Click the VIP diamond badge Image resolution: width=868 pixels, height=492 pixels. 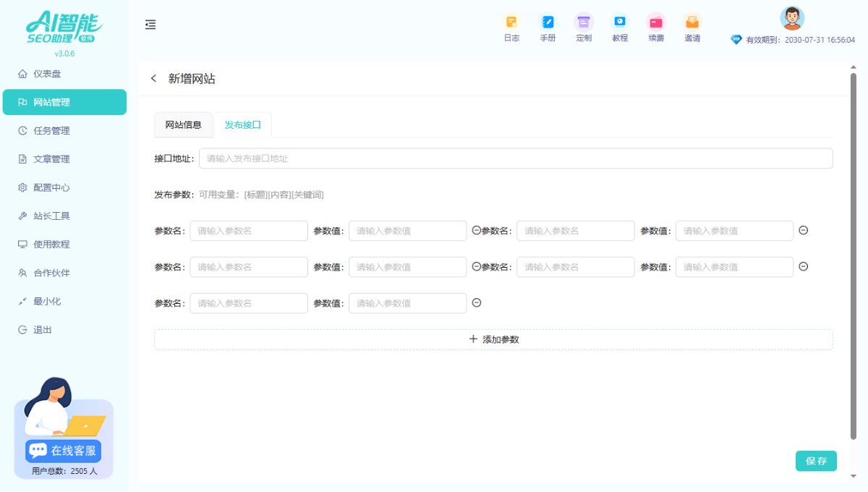[x=736, y=40]
